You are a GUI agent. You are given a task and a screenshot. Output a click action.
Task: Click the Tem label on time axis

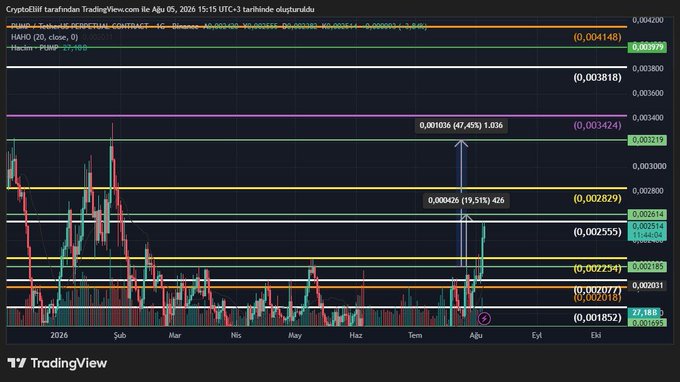(x=415, y=335)
